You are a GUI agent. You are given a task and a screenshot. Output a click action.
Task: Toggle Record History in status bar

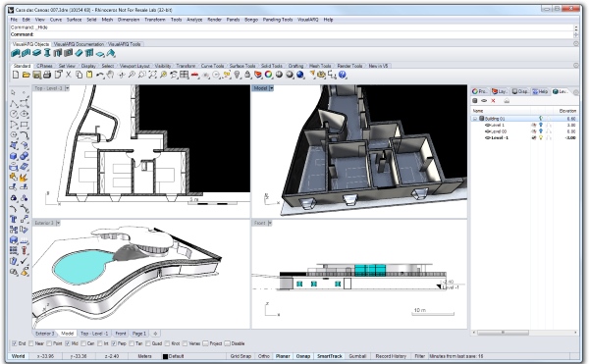coord(391,356)
